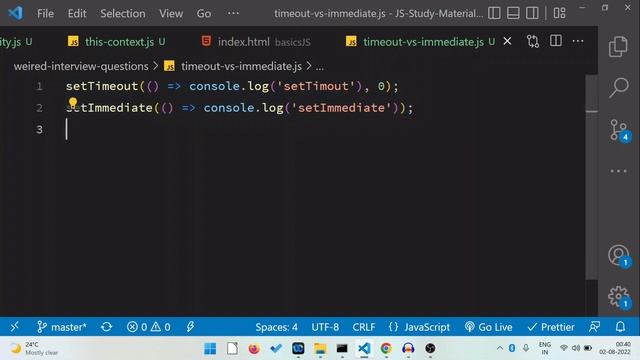Click the lightning bolt status bar icon
The image size is (640, 360).
pos(190,327)
